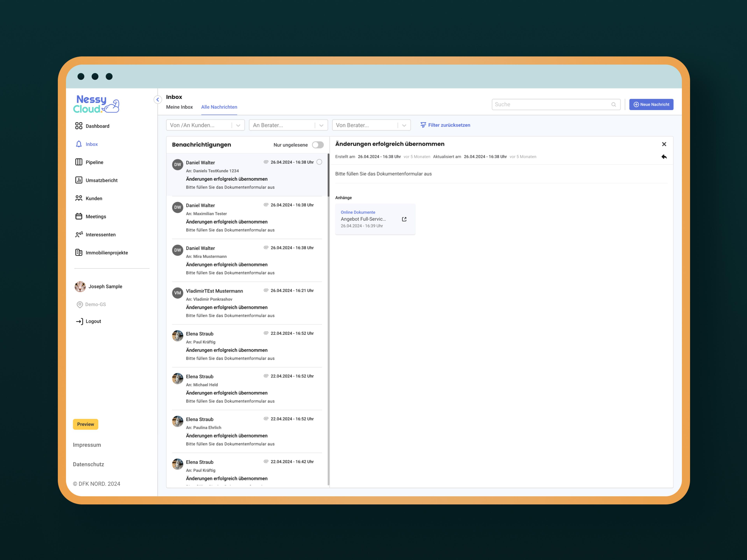
Task: Mark first Daniel Walter message read circle
Action: coord(319,162)
